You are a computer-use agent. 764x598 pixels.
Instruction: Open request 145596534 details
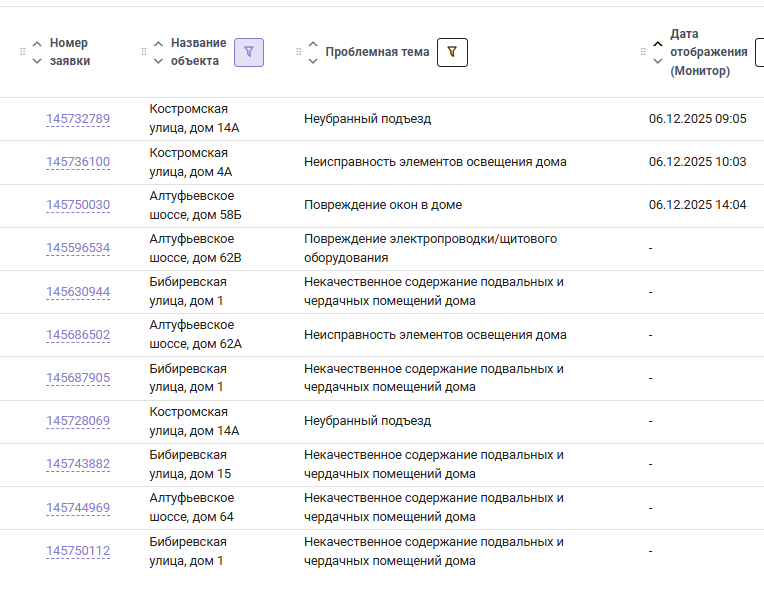(x=78, y=248)
